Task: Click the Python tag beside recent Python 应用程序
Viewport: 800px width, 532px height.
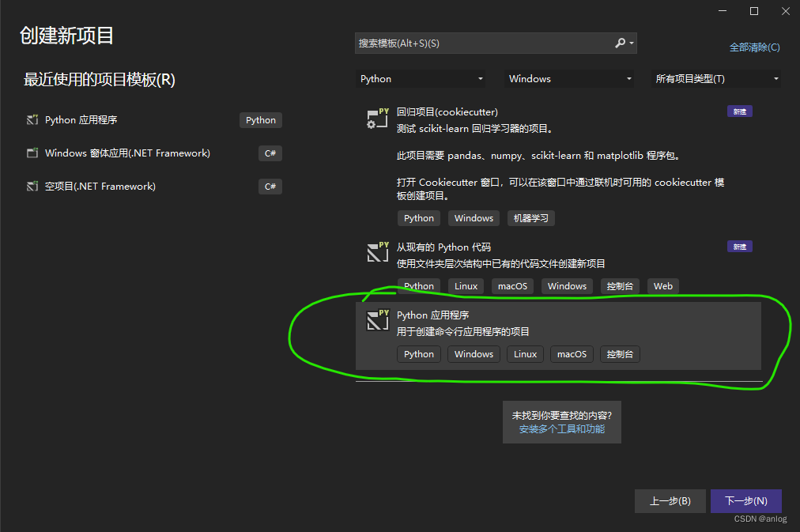Action: (261, 120)
